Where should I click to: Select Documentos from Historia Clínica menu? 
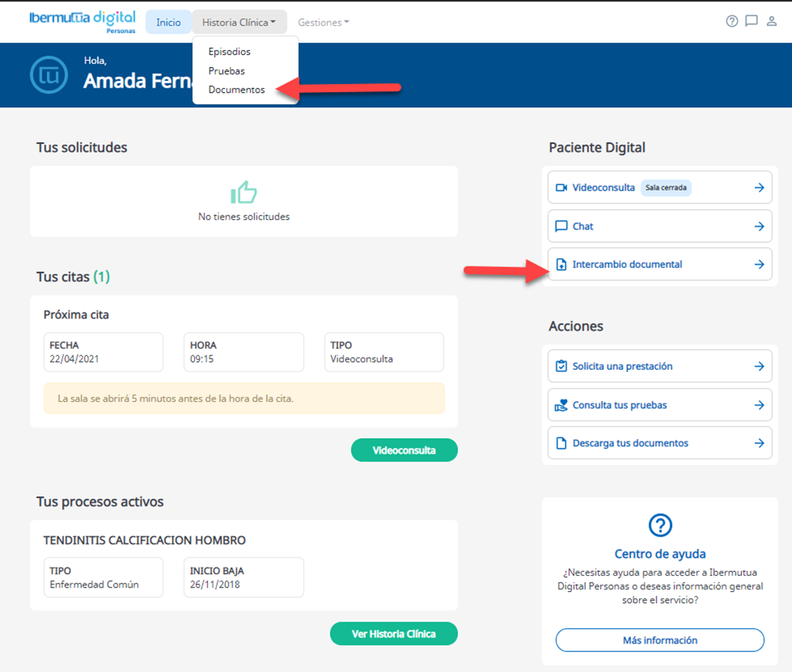tap(236, 90)
